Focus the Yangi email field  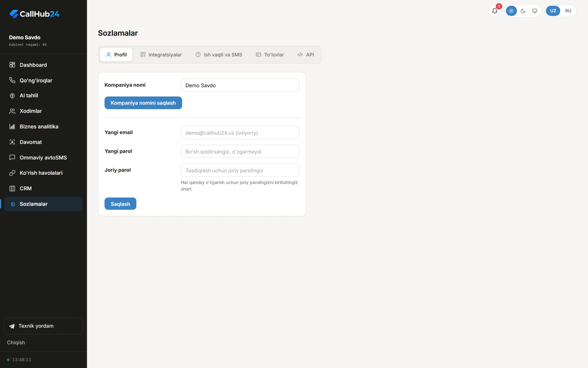240,133
